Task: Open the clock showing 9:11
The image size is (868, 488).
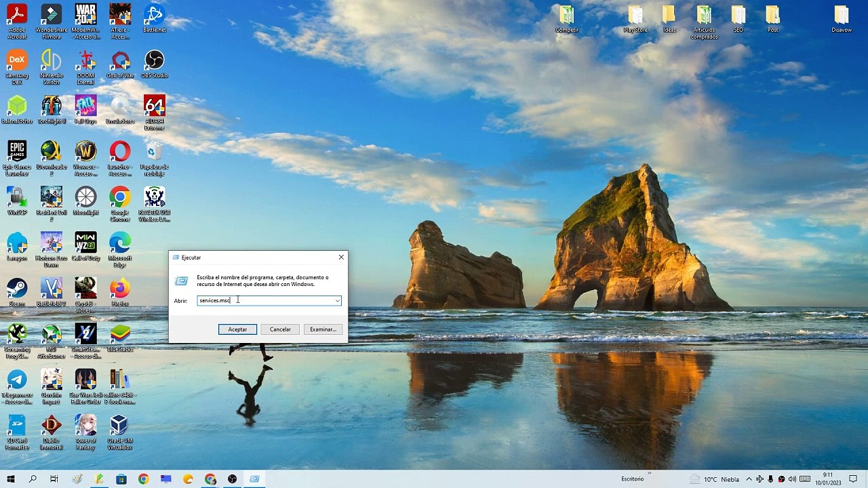Action: tap(828, 479)
